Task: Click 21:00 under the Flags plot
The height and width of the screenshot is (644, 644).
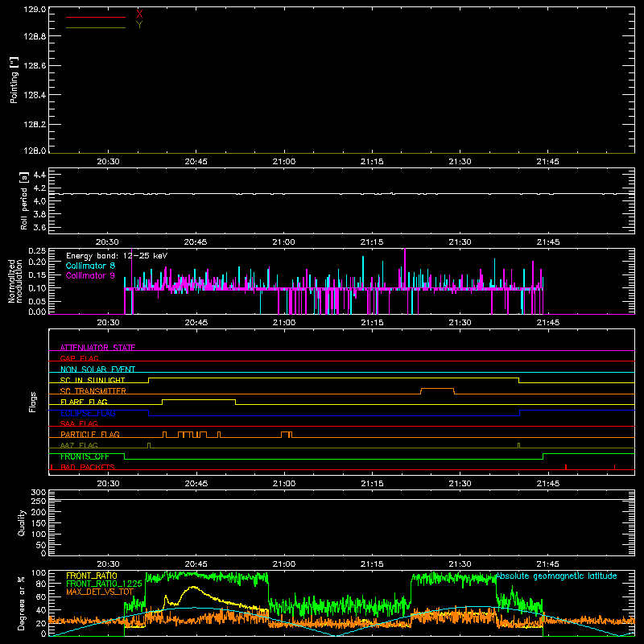Action: pos(284,484)
